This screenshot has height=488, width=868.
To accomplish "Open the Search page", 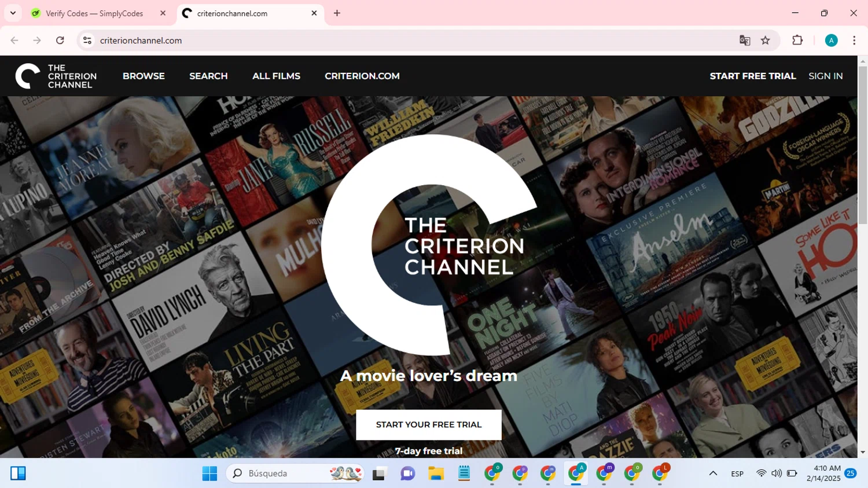I will [x=208, y=76].
